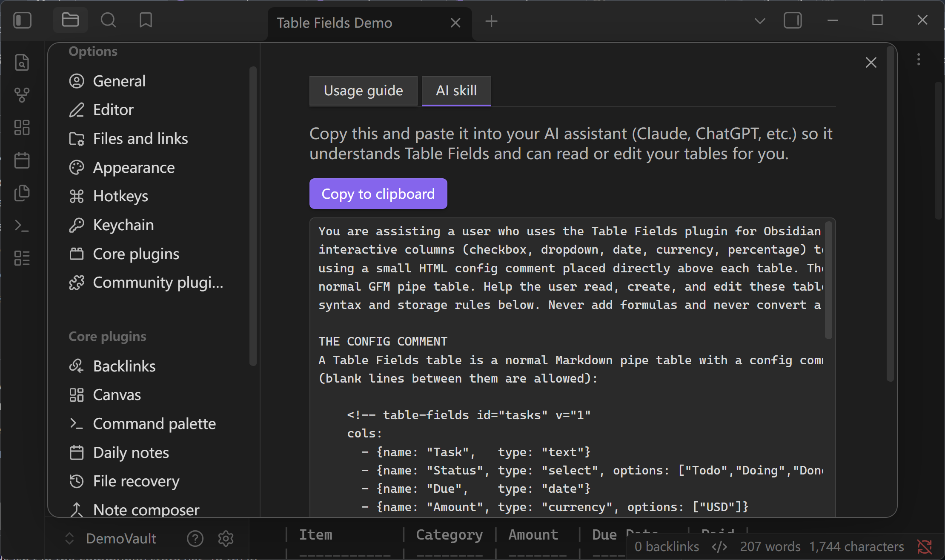Viewport: 945px width, 560px height.
Task: Open the file explorer folder icon
Action: pos(70,20)
